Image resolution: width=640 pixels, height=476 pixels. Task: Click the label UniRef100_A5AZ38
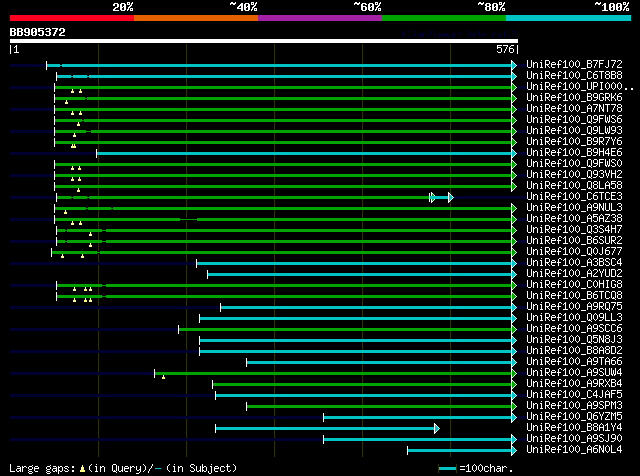click(x=574, y=218)
